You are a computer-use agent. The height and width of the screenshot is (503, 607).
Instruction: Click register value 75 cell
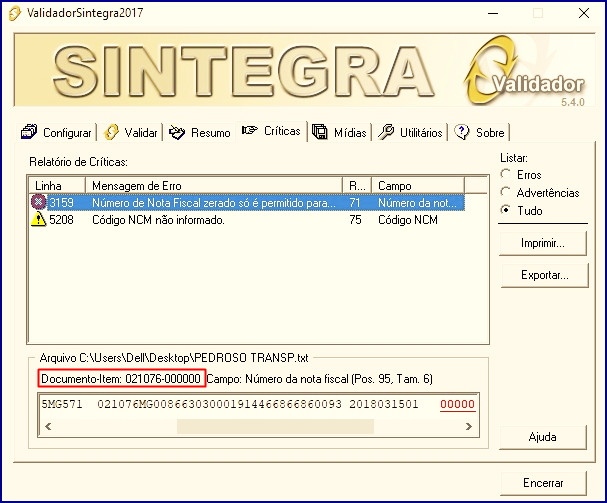click(x=355, y=220)
